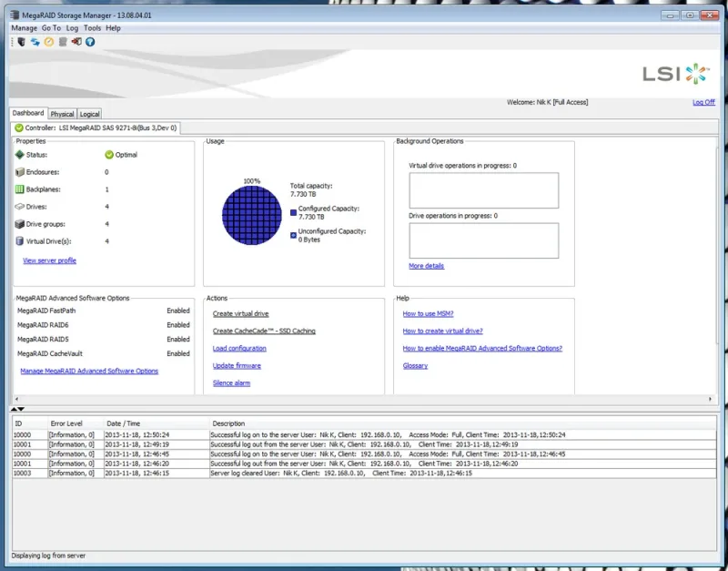The height and width of the screenshot is (571, 728).
Task: Switch to the Logical tab
Action: (89, 114)
